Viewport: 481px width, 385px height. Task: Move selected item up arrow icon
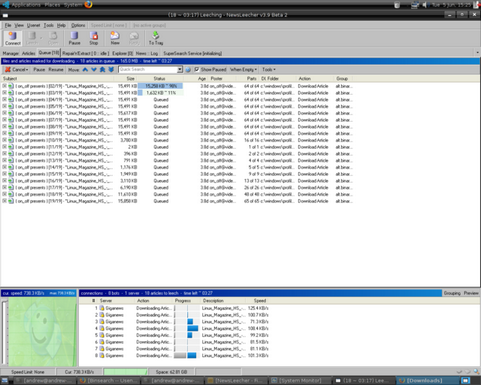(x=85, y=70)
